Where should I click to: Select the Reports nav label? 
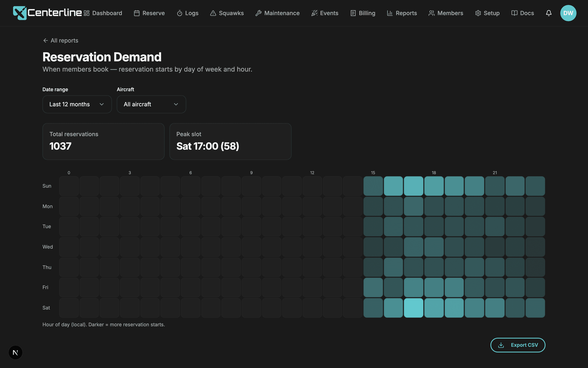(406, 13)
